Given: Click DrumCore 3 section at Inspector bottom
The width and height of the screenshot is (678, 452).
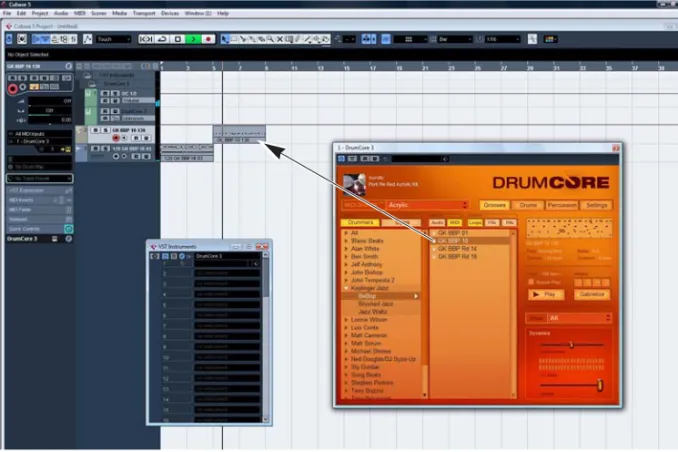Looking at the screenshot, I should click(39, 239).
